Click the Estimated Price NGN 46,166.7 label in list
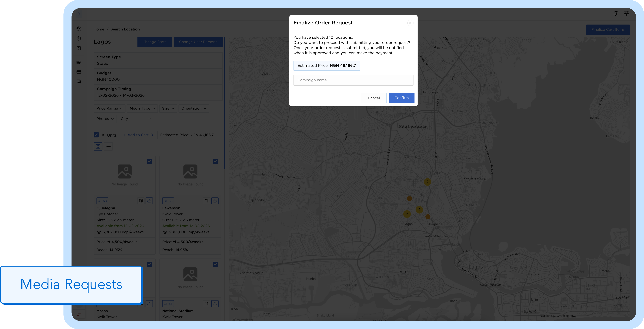Screen dimensions: 644x329 (187, 135)
